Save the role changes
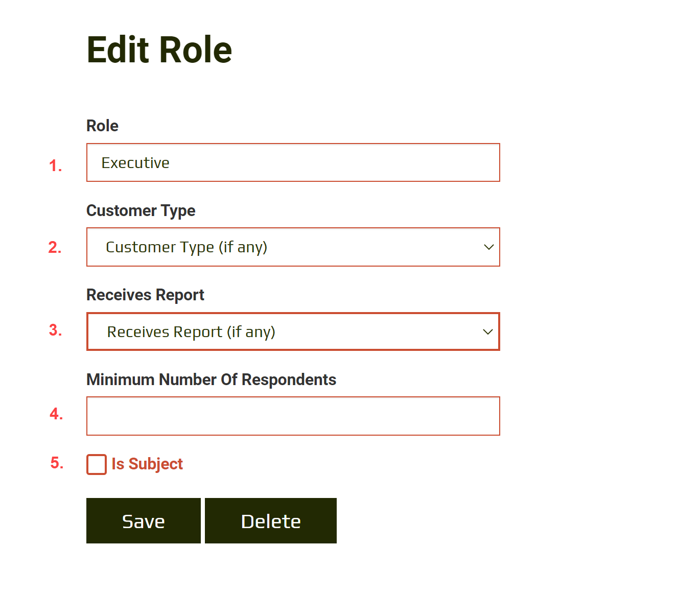The image size is (700, 594). [144, 521]
